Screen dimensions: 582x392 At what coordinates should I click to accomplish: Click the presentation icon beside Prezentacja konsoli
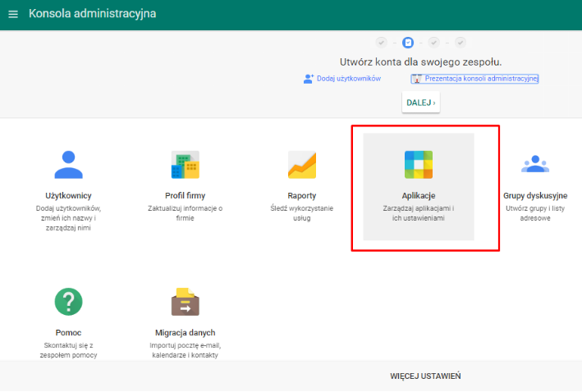click(x=417, y=79)
